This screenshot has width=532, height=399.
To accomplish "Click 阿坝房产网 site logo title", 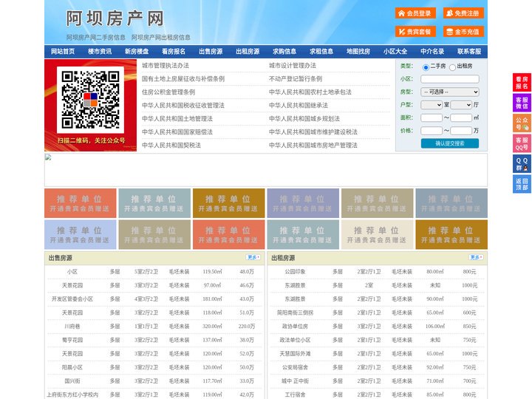I will [115, 18].
